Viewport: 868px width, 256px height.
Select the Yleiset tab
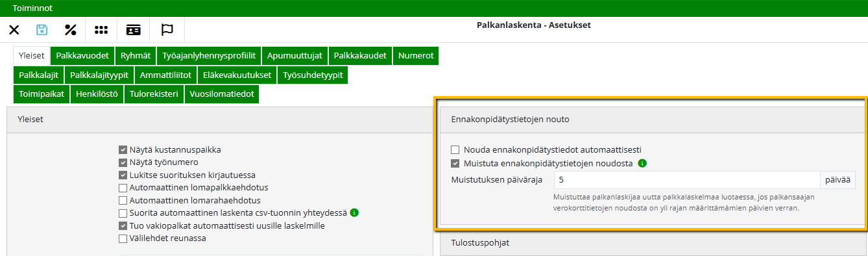click(31, 56)
